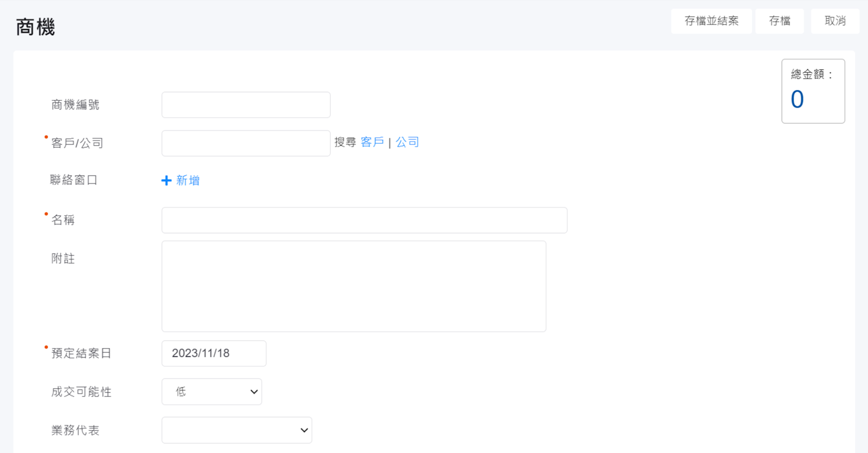Click the 預定結案日 label text
Screen dimensions: 868x453
tap(81, 353)
